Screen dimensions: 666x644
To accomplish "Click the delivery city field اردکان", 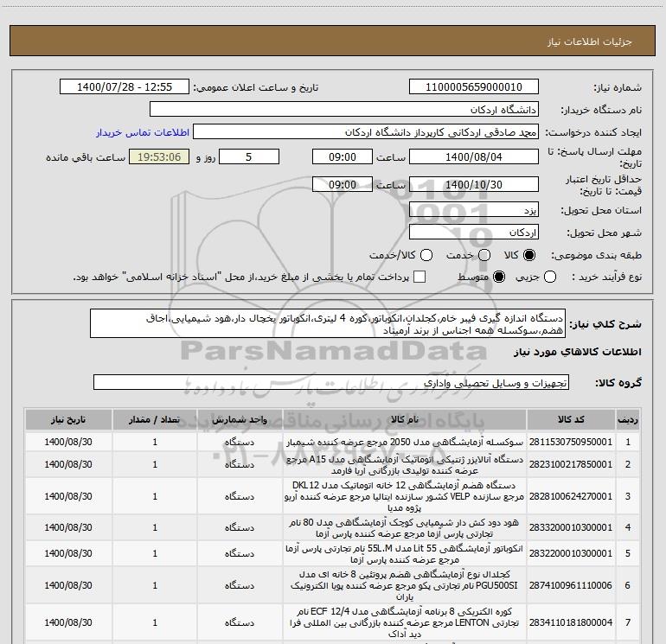I will point(474,233).
